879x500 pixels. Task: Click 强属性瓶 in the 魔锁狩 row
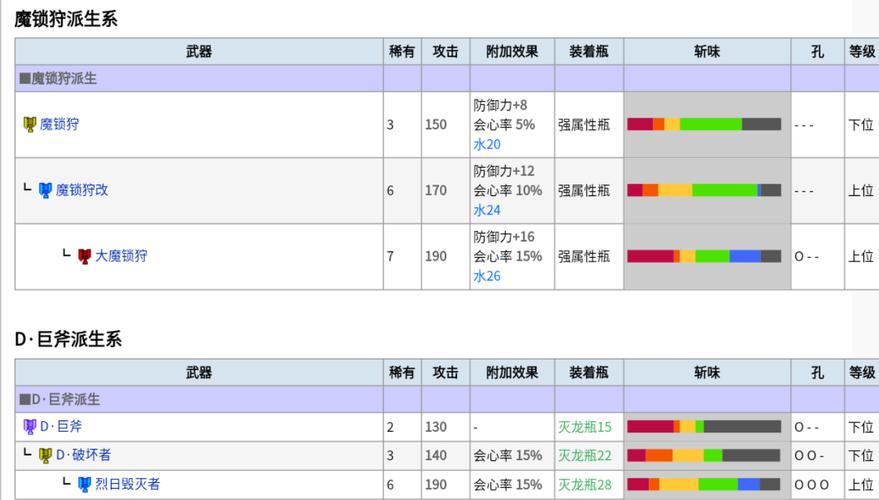coord(584,124)
